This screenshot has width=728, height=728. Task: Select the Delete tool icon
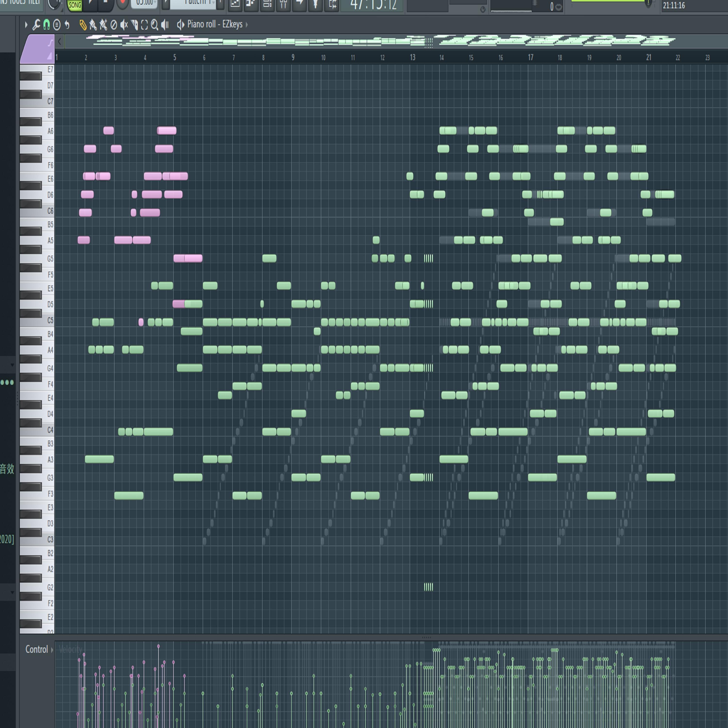point(113,25)
